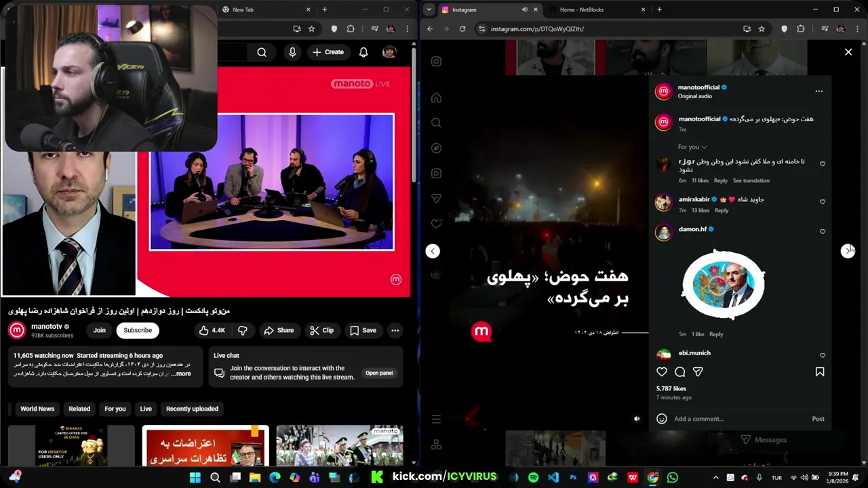Open post options three dots on Instagram
The height and width of the screenshot is (488, 868).
818,91
